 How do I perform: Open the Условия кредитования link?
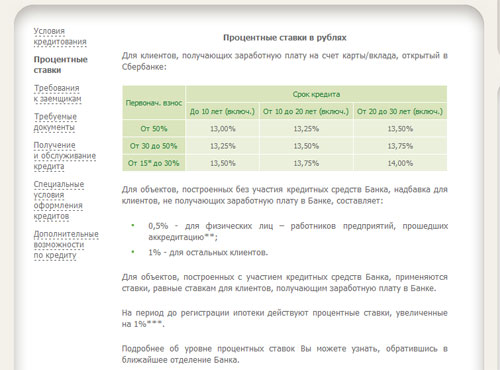[60, 36]
